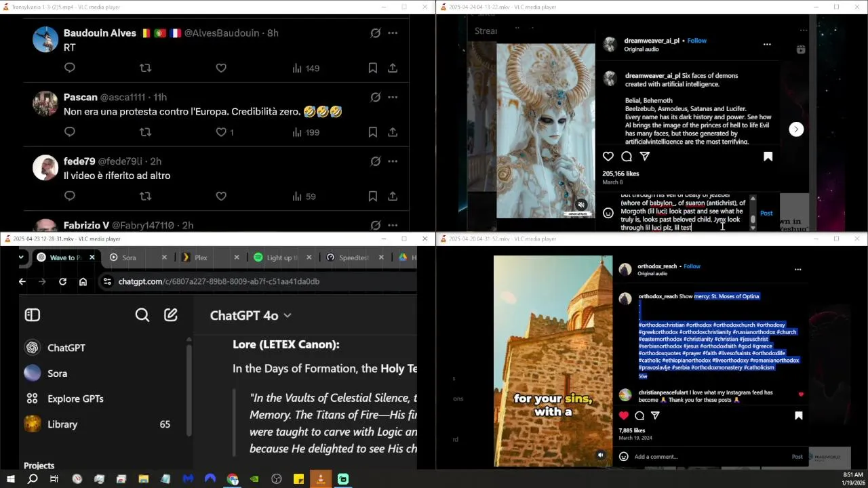Image resolution: width=868 pixels, height=488 pixels.
Task: Open tab search chevron in Chrome
Action: [x=21, y=257]
